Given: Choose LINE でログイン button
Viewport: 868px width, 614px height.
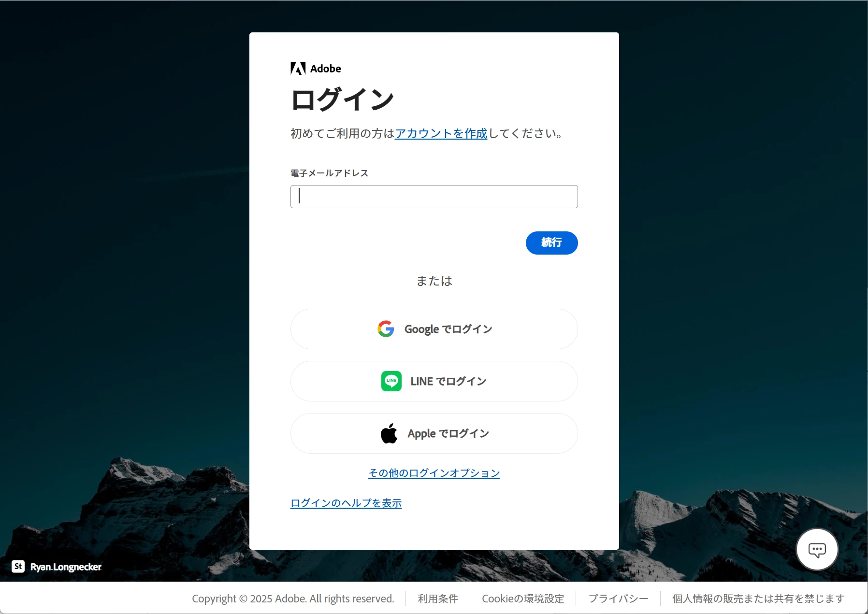Looking at the screenshot, I should pos(434,381).
